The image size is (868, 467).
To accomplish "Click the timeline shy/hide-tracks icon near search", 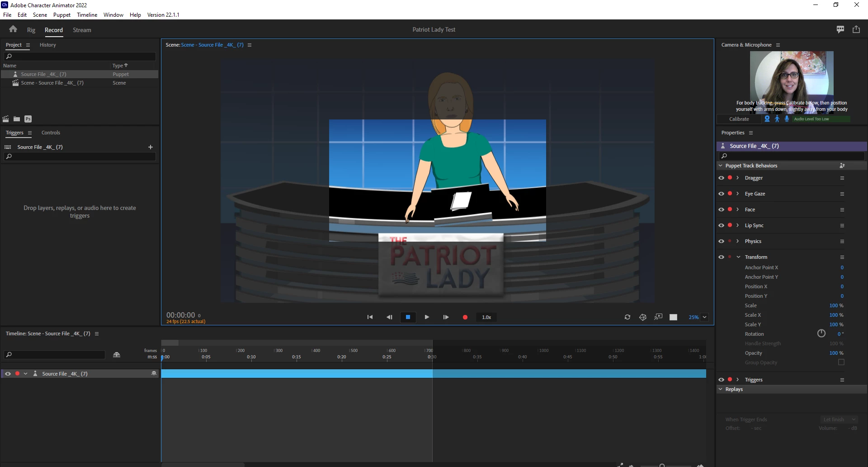I will coord(117,355).
